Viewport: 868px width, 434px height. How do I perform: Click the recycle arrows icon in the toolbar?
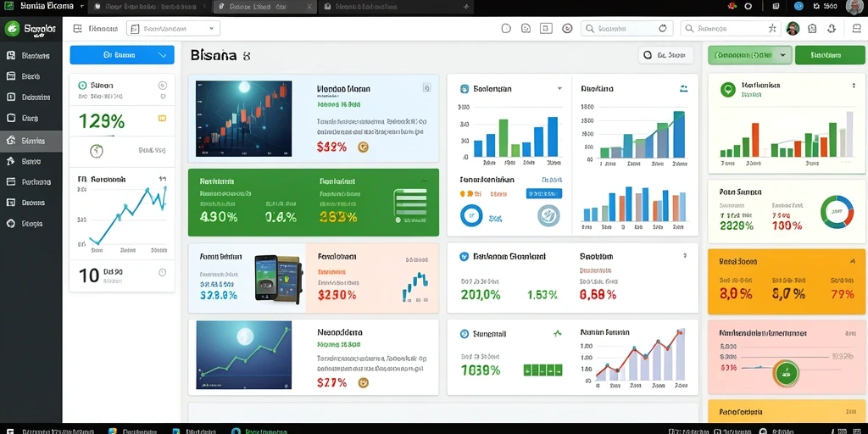click(x=832, y=29)
